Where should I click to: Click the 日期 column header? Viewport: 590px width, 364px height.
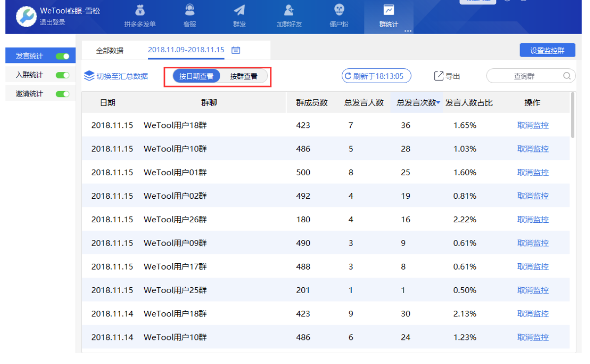pos(108,102)
